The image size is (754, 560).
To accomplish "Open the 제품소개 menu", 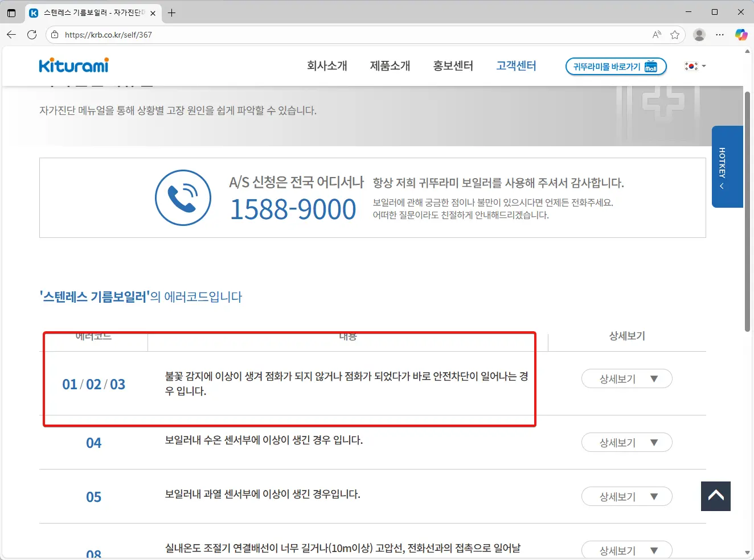I will 390,65.
